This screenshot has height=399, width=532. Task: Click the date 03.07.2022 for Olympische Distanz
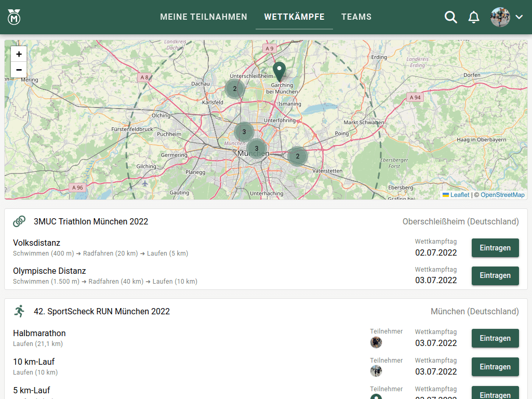[436, 280]
